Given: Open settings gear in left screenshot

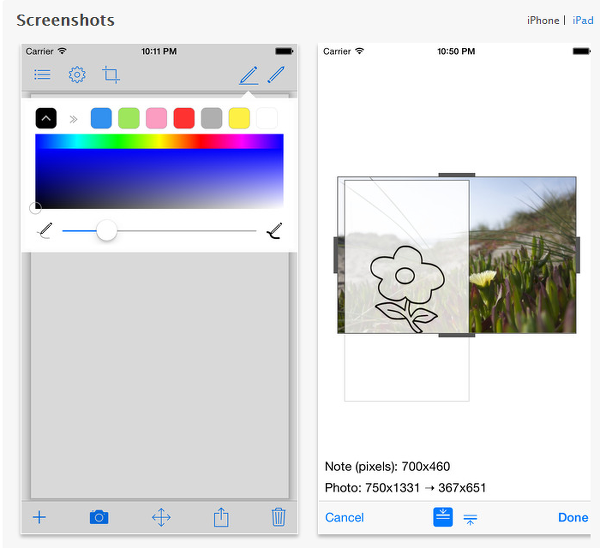Looking at the screenshot, I should pyautogui.click(x=77, y=75).
